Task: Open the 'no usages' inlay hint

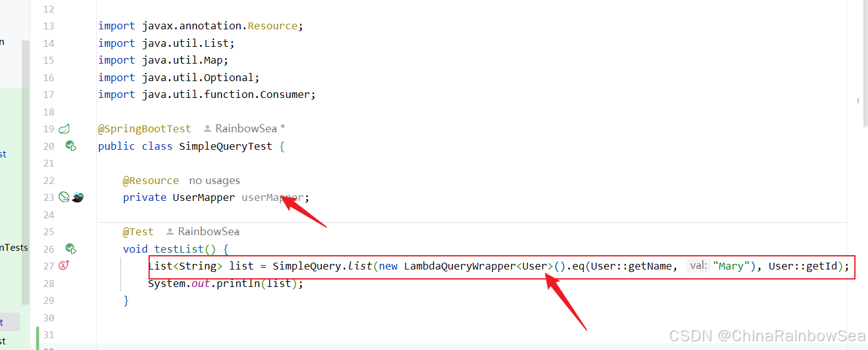Action: coord(214,180)
